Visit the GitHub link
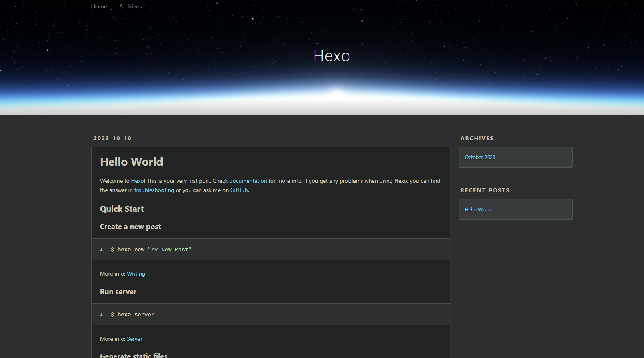 point(239,190)
